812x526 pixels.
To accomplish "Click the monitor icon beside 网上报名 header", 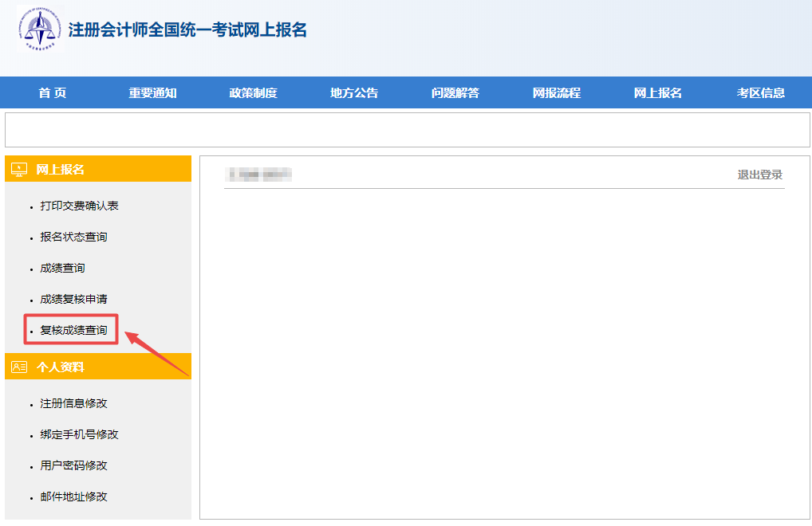I will (20, 168).
